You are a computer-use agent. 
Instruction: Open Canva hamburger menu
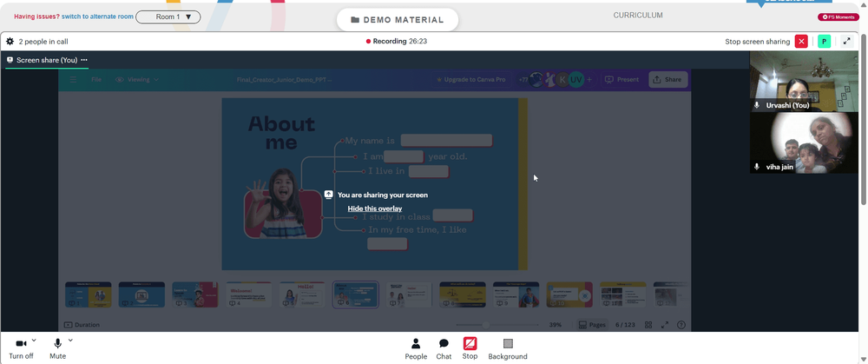(x=73, y=80)
